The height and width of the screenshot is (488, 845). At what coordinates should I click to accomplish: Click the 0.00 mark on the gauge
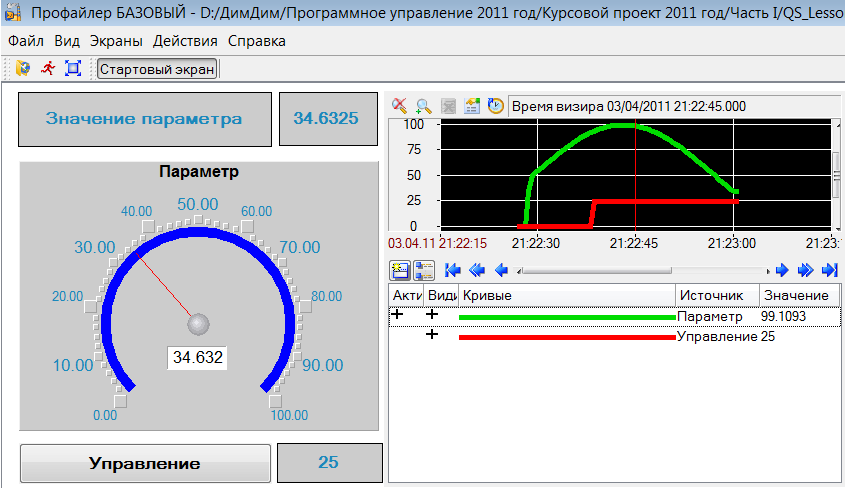click(x=105, y=415)
